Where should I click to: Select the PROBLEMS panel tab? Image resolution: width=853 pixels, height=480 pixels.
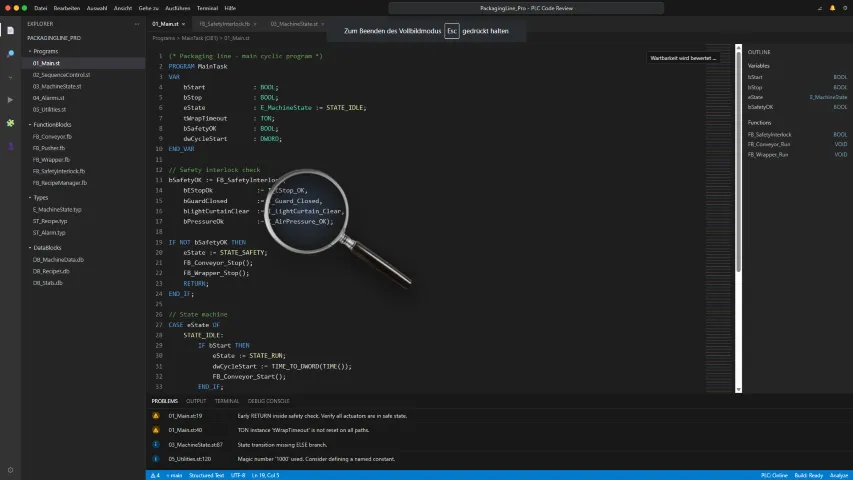coord(165,401)
